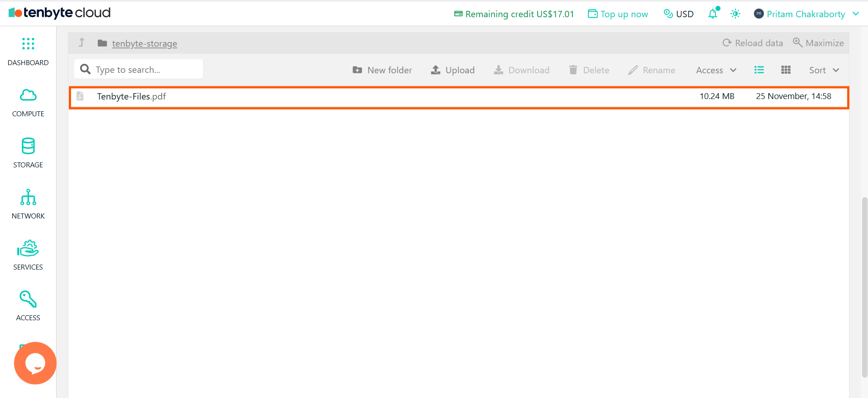Click Top up now link

[618, 14]
